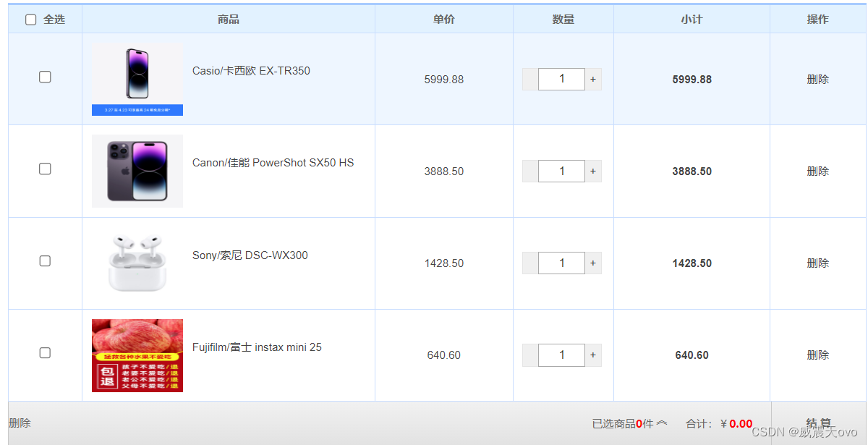
Task: Open the Casio EX-TR350 product thumbnail
Action: (x=137, y=79)
